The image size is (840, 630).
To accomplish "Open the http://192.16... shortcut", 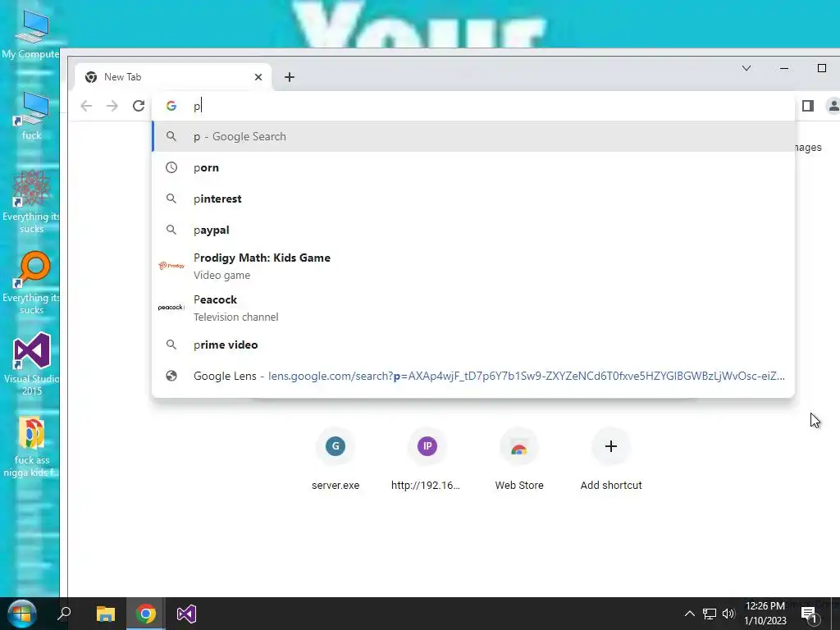I will click(x=427, y=459).
